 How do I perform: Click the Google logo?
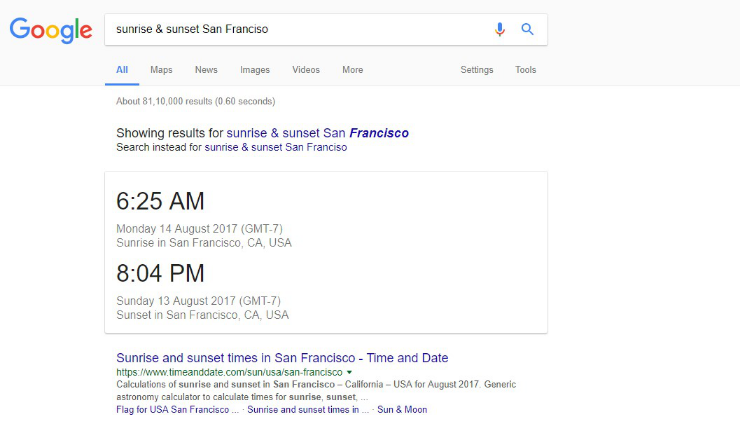coord(51,30)
